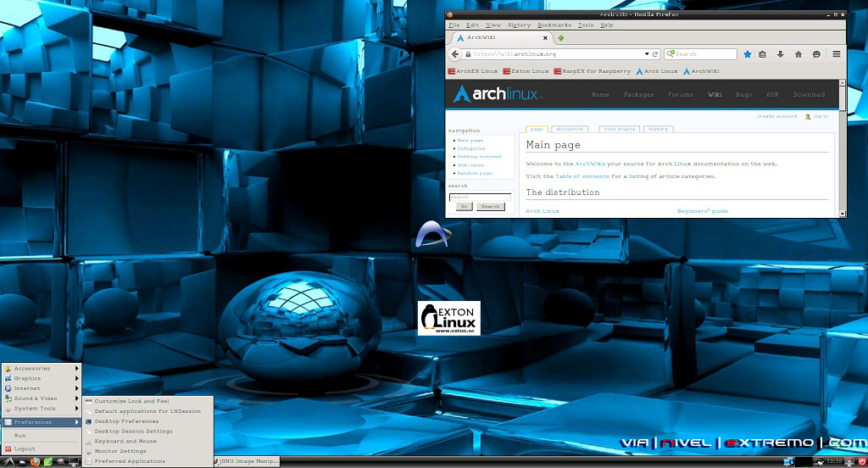Click the GNU Image Manip taskbar button
Image resolution: width=868 pixels, height=468 pixels.
point(247,461)
